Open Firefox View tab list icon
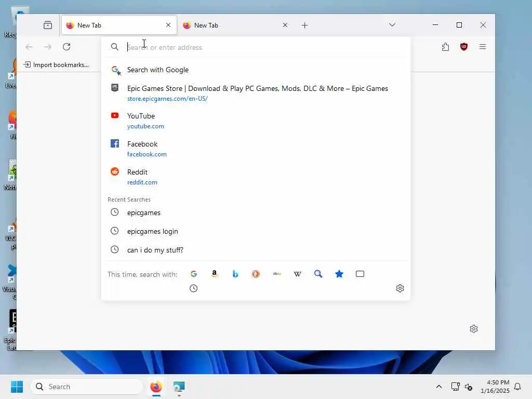 coord(48,25)
